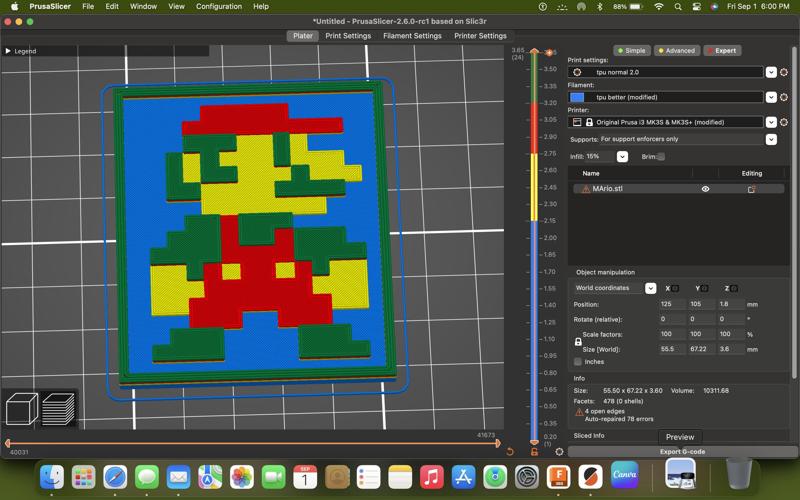
Task: Open filament settings gear icon
Action: (x=784, y=97)
